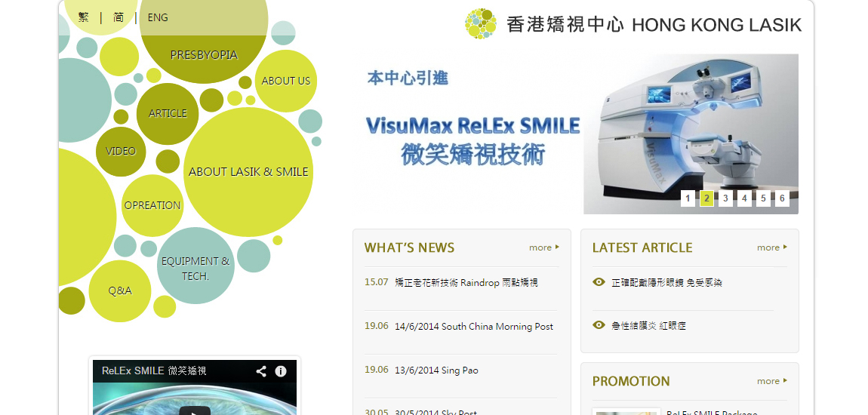Open the video info icon

coord(281,371)
